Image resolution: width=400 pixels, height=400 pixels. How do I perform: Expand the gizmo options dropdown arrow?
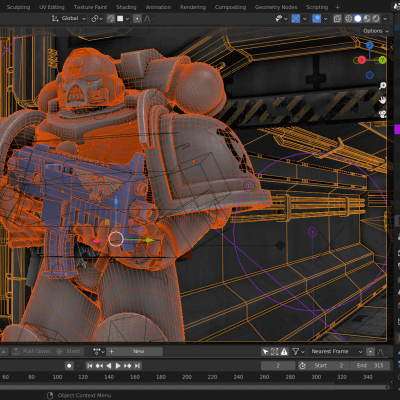coord(305,19)
